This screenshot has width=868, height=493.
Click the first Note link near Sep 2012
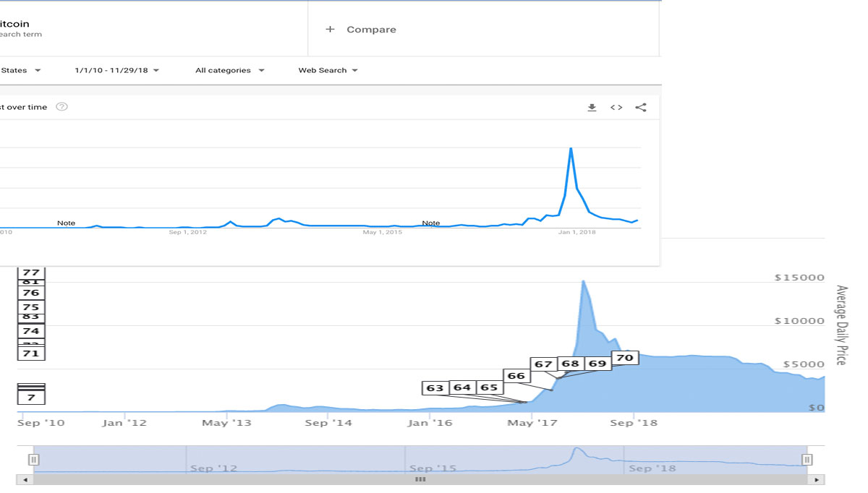(x=66, y=223)
